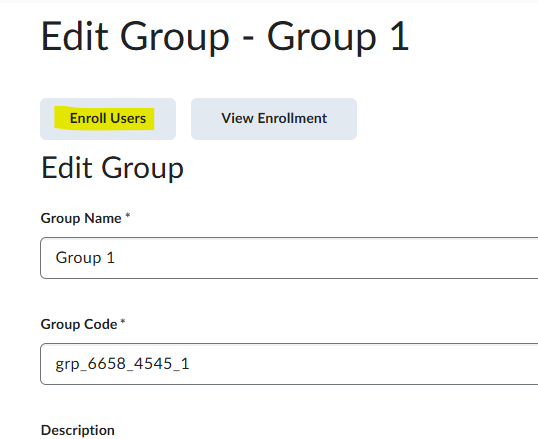This screenshot has height=439, width=538.
Task: Click the 'Edit Group - Group 1' page title
Action: pyautogui.click(x=225, y=36)
